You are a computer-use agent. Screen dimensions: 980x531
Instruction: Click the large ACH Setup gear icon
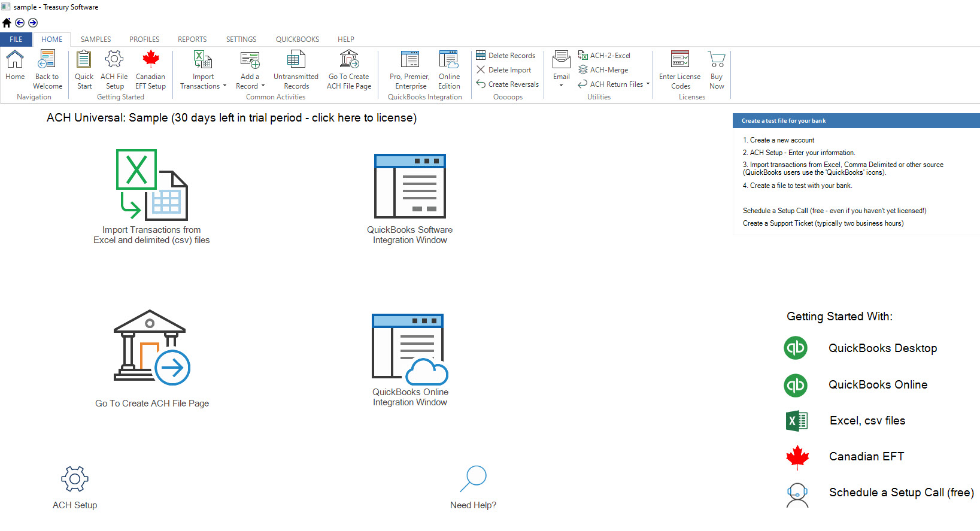click(x=75, y=479)
